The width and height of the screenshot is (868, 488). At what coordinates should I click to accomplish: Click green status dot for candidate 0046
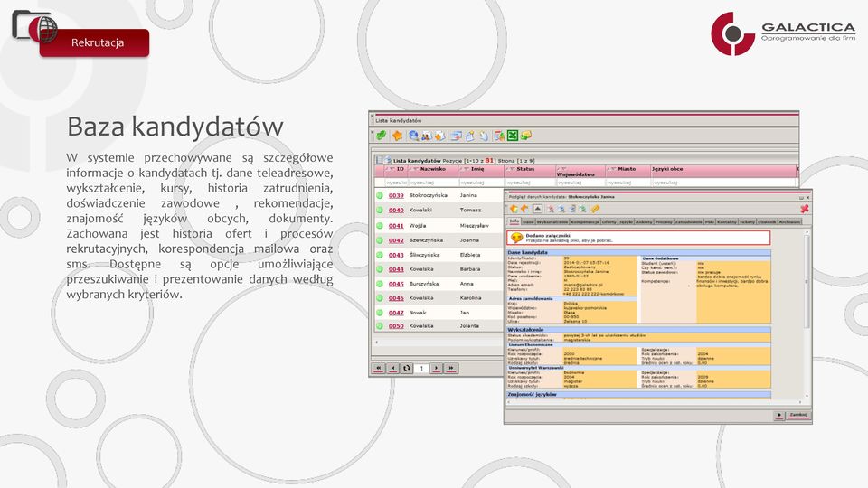380,298
